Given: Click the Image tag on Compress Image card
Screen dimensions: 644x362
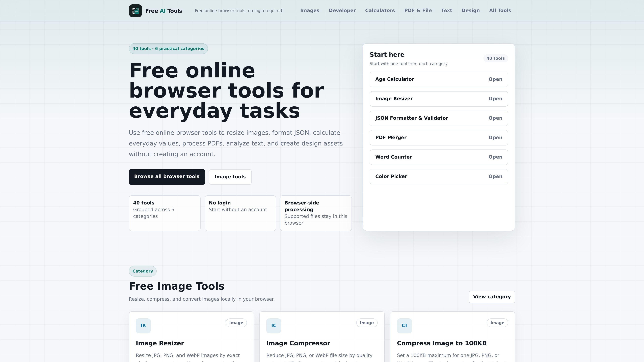Looking at the screenshot, I should point(497,323).
